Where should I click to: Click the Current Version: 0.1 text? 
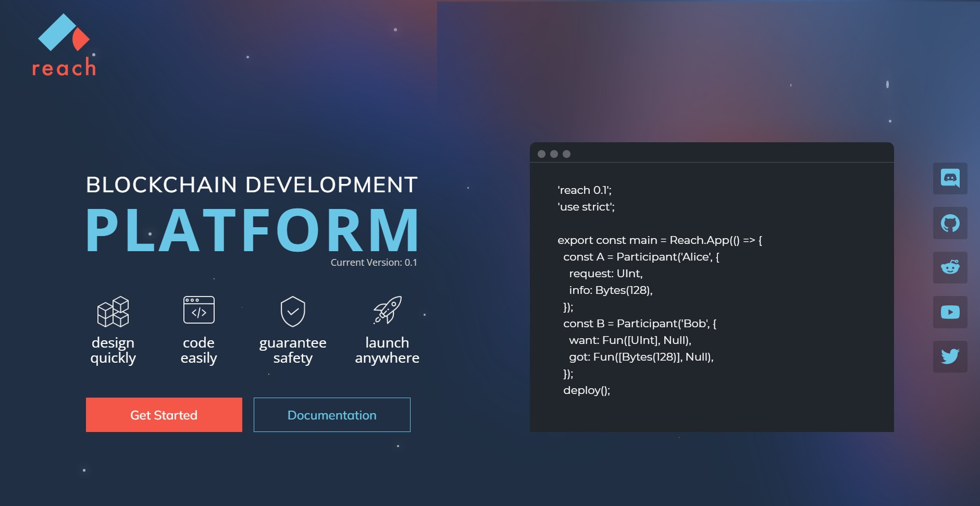(x=374, y=263)
